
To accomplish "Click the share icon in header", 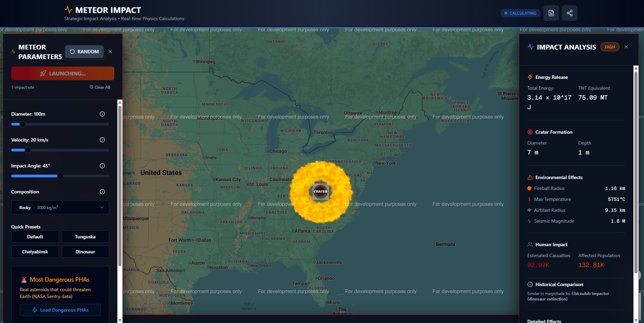I will pyautogui.click(x=570, y=13).
